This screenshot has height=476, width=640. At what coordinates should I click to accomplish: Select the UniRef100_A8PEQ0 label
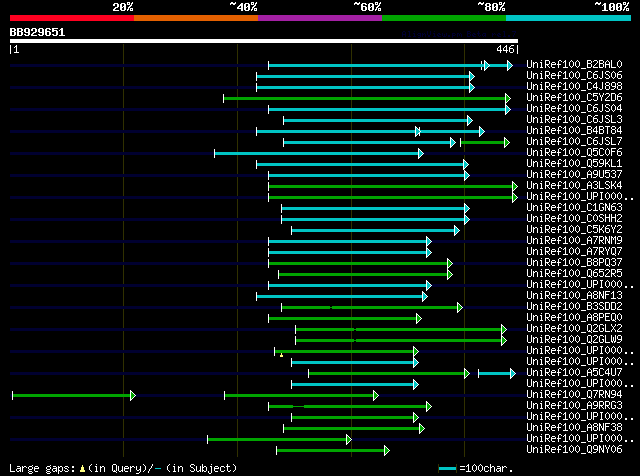(x=574, y=318)
